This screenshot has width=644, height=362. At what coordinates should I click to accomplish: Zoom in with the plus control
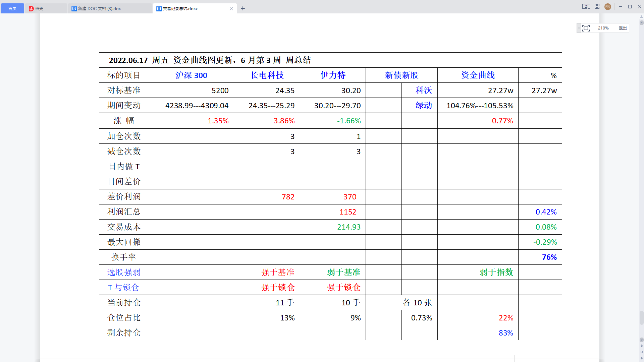point(614,28)
